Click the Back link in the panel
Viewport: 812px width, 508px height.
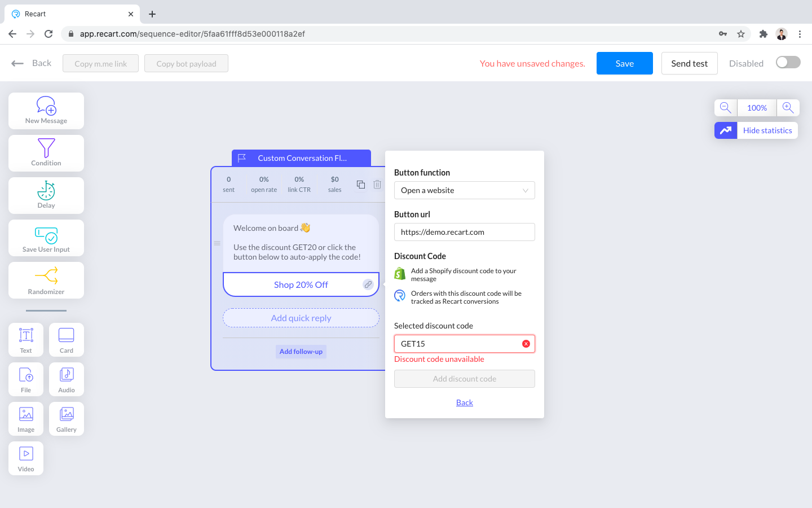tap(465, 402)
